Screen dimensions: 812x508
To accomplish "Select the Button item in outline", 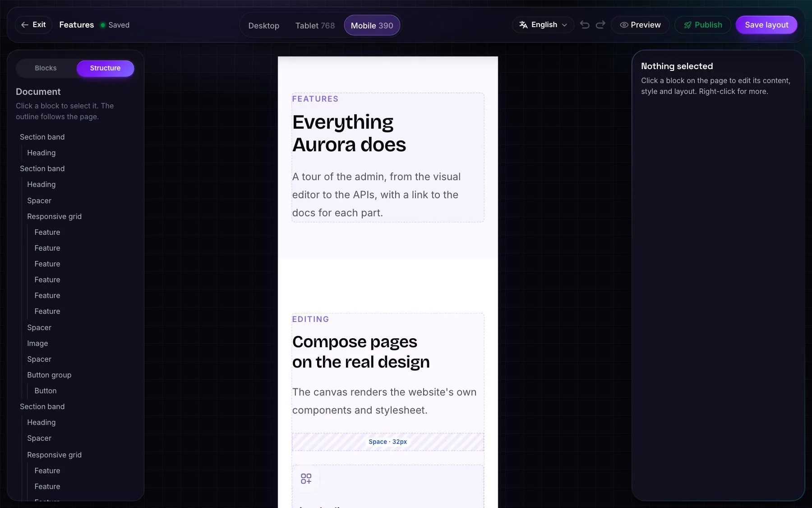I will [46, 391].
